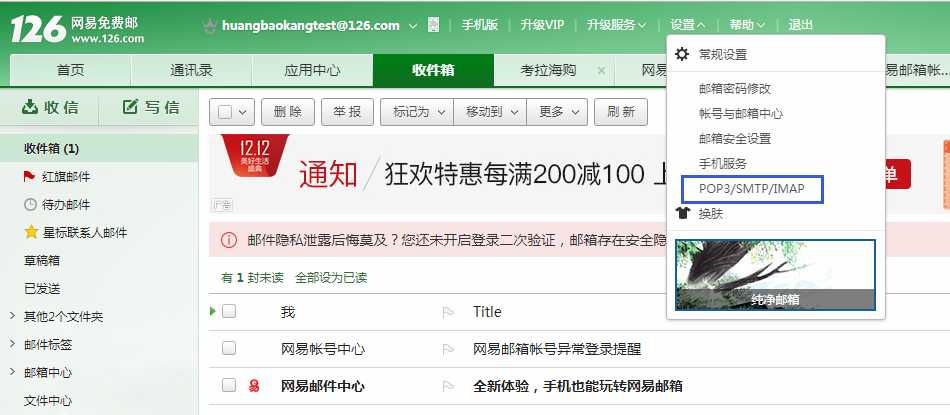Click the clock icon for 待办邮件

coord(30,205)
